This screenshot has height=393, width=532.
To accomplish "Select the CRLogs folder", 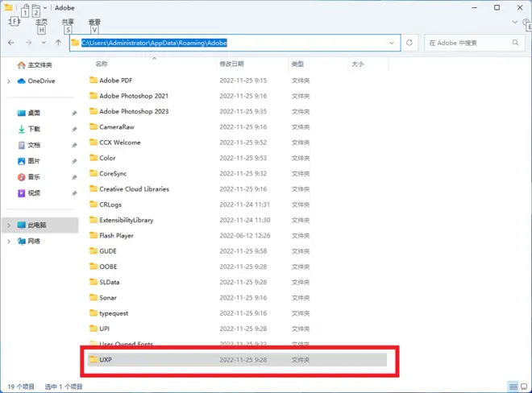I will click(105, 205).
